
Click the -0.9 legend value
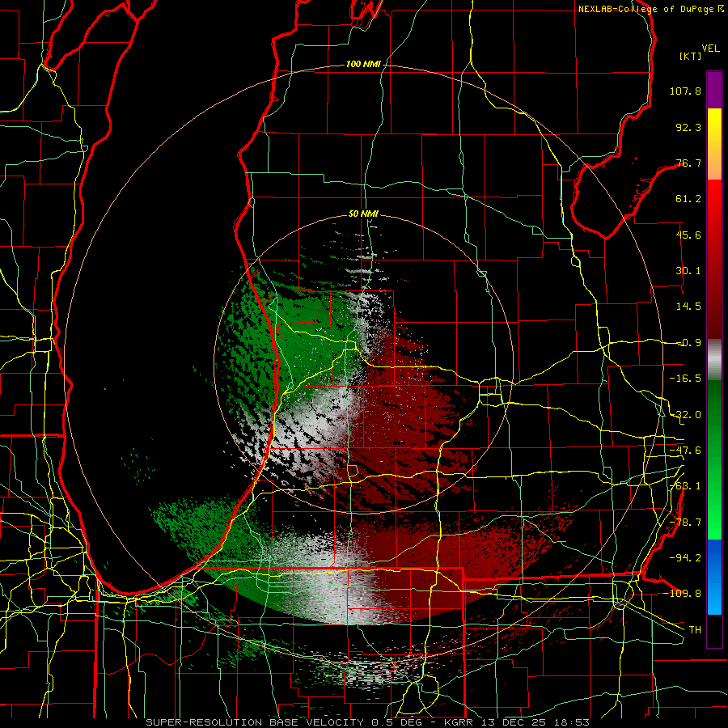tap(688, 343)
